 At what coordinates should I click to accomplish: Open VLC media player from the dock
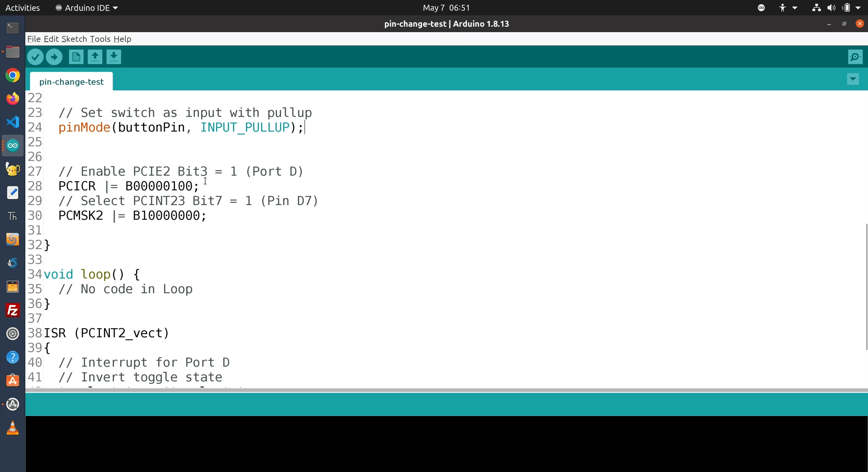[x=13, y=428]
